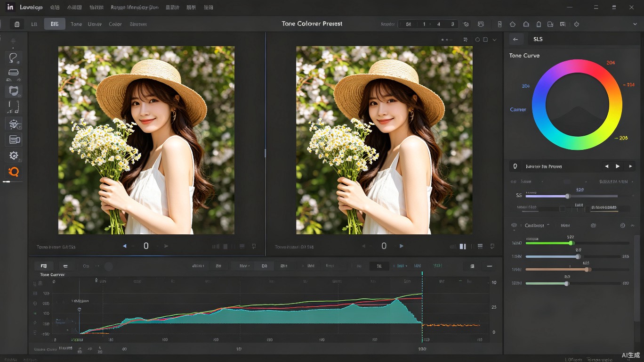Click previous arrow under the left preview
The image size is (644, 362).
[124, 246]
